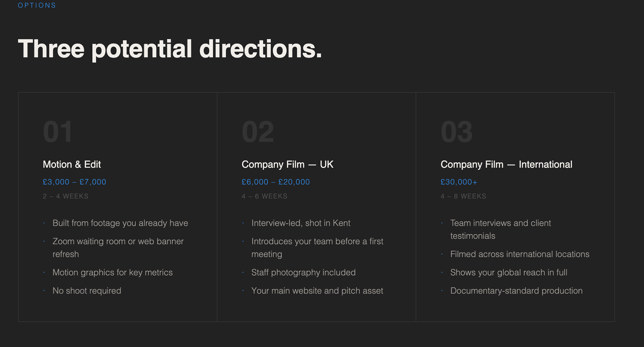The width and height of the screenshot is (644, 347).
Task: Click the 4 – 8 WEEKS duration label
Action: click(463, 196)
